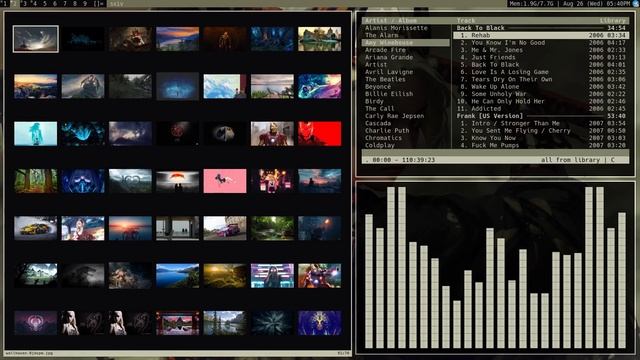Image resolution: width=640 pixels, height=360 pixels.
Task: Select artist The Call
Action: [380, 109]
